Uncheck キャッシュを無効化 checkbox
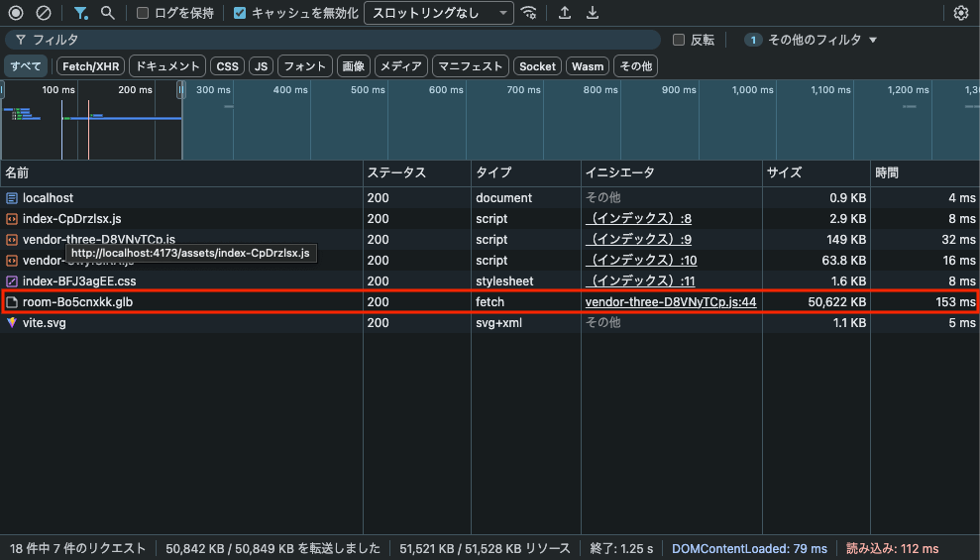Screen dimensions: 980x560 coord(240,13)
